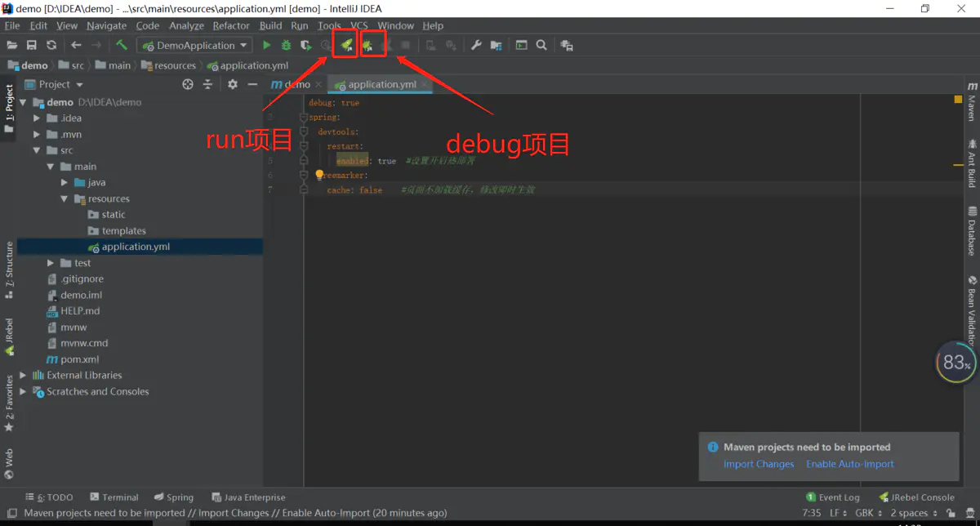Open the Event Log button

(x=833, y=497)
